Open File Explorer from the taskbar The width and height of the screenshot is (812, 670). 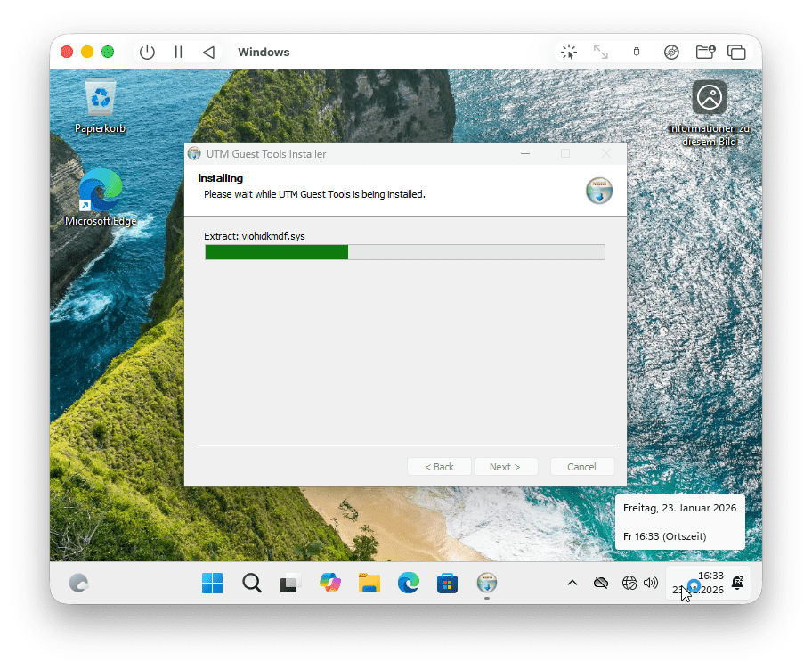(x=369, y=584)
